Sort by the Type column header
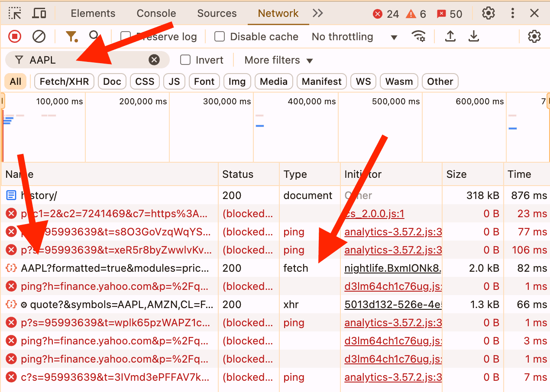This screenshot has width=550, height=392. (310, 174)
